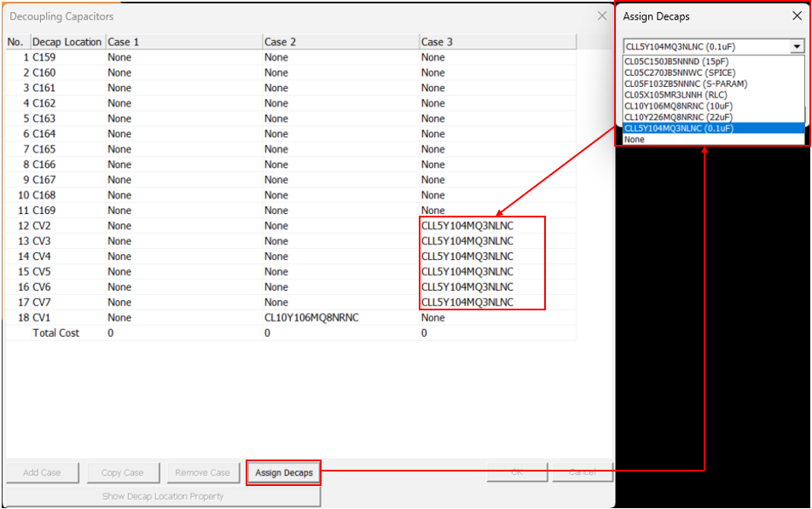The width and height of the screenshot is (812, 509).
Task: Select CL05X105MR3LNNH (RLC) option
Action: tap(676, 95)
